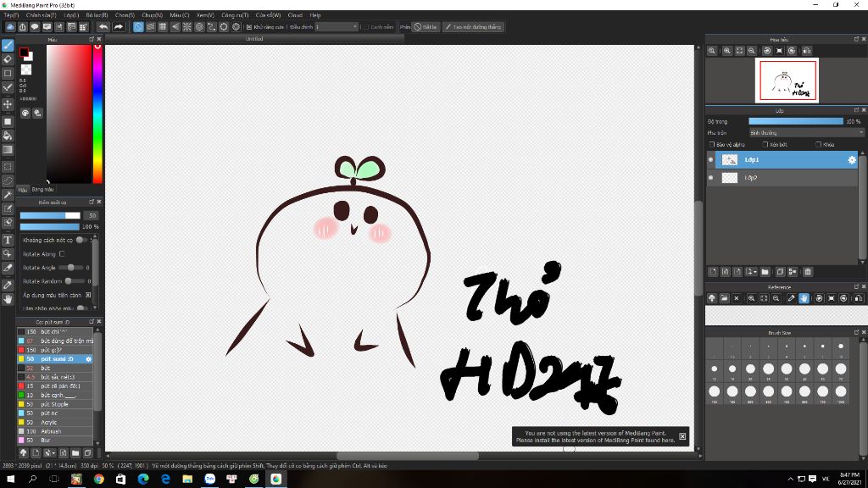Toggle Rotate Along checkbox
This screenshot has width=868, height=488.
[x=62, y=254]
